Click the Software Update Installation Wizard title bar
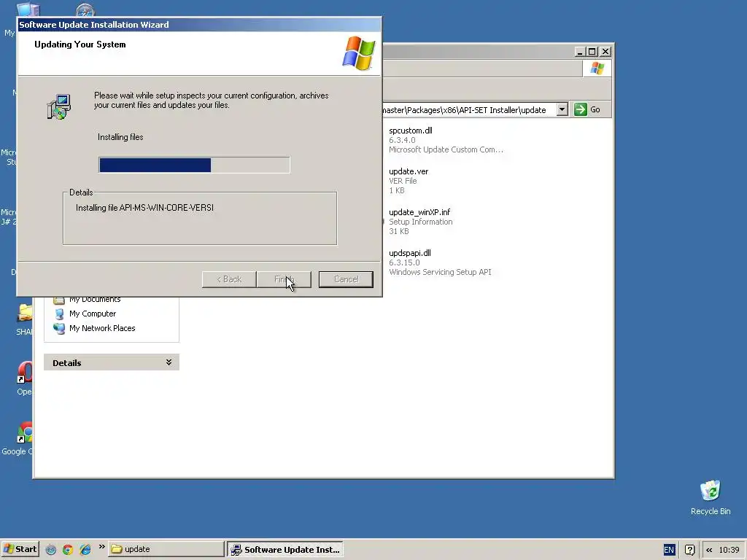This screenshot has width=747, height=560. coord(200,25)
